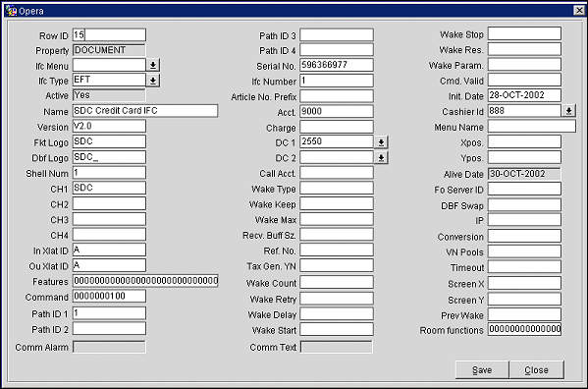Image resolution: width=588 pixels, height=389 pixels.
Task: Save the interface configuration
Action: [482, 370]
